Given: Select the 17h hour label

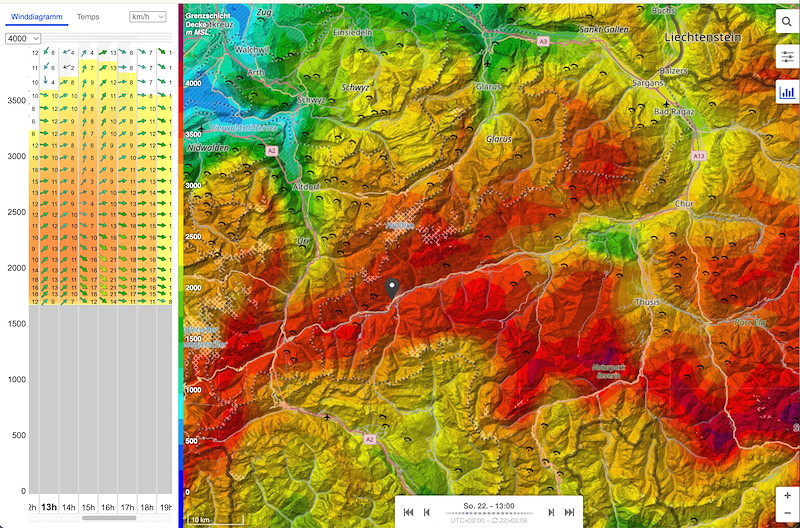Looking at the screenshot, I should click(x=127, y=507).
